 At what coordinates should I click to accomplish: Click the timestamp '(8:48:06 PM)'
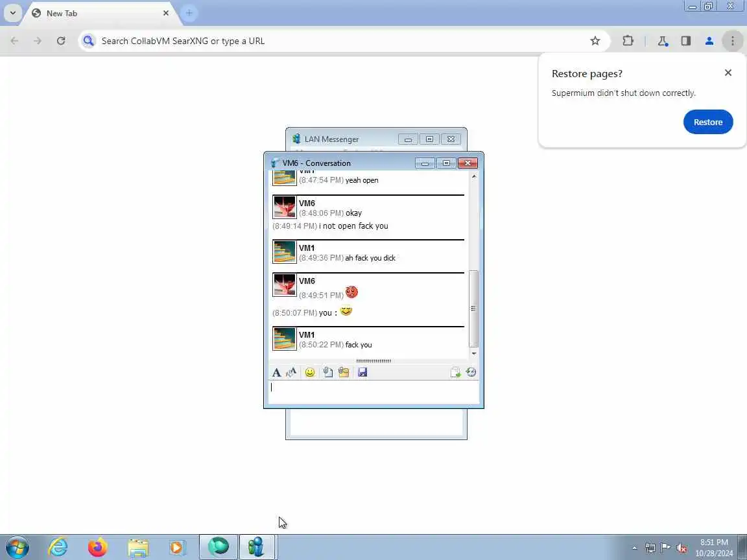point(321,213)
